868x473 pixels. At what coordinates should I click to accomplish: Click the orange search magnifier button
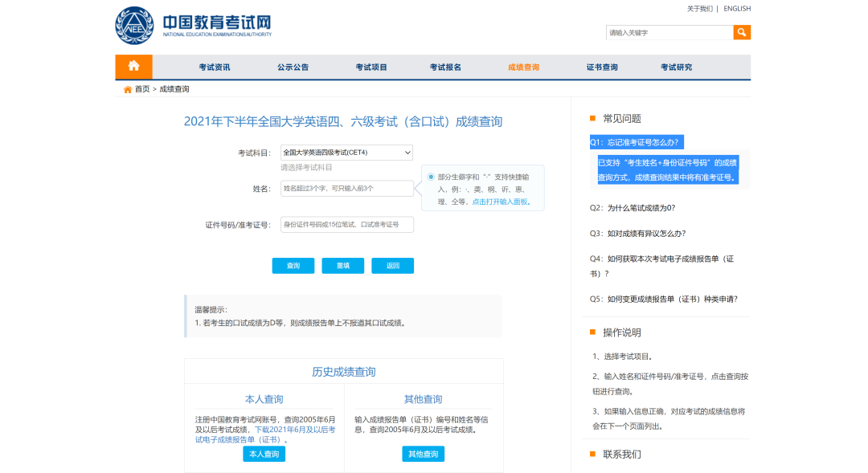click(x=742, y=32)
